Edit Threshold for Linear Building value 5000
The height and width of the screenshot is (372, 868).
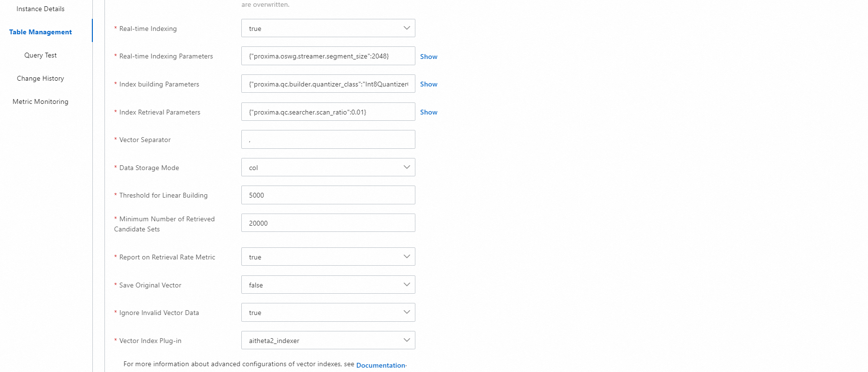click(328, 195)
